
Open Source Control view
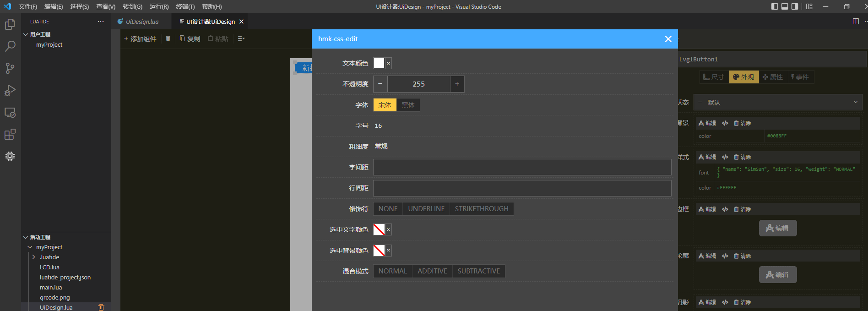pos(10,68)
